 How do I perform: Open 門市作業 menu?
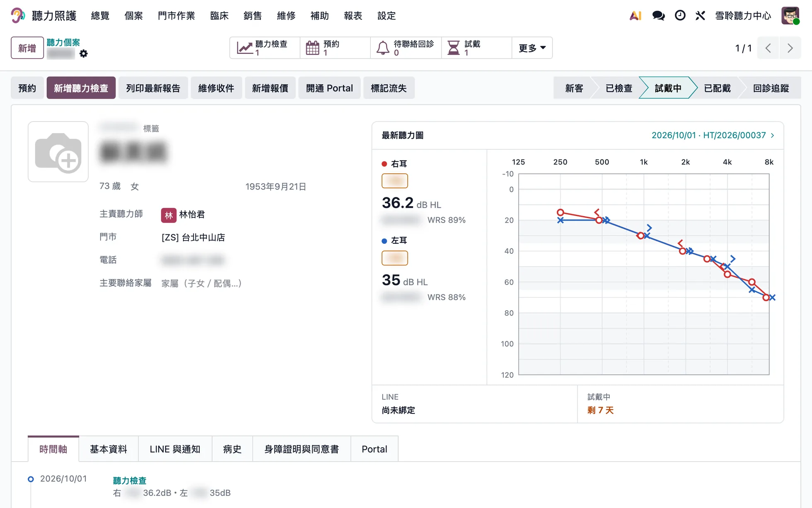pyautogui.click(x=176, y=16)
